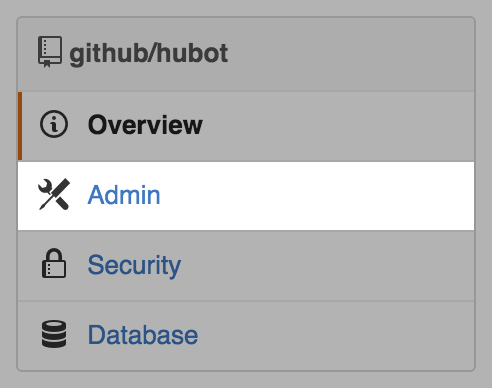Open the Database link
The height and width of the screenshot is (388, 492).
click(x=143, y=335)
